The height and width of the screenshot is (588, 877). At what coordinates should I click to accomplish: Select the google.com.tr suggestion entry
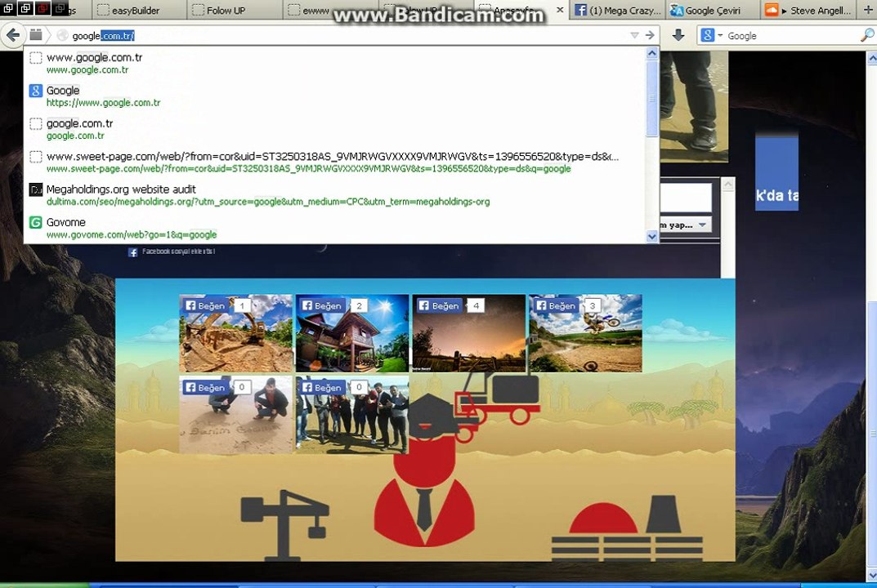tap(336, 129)
